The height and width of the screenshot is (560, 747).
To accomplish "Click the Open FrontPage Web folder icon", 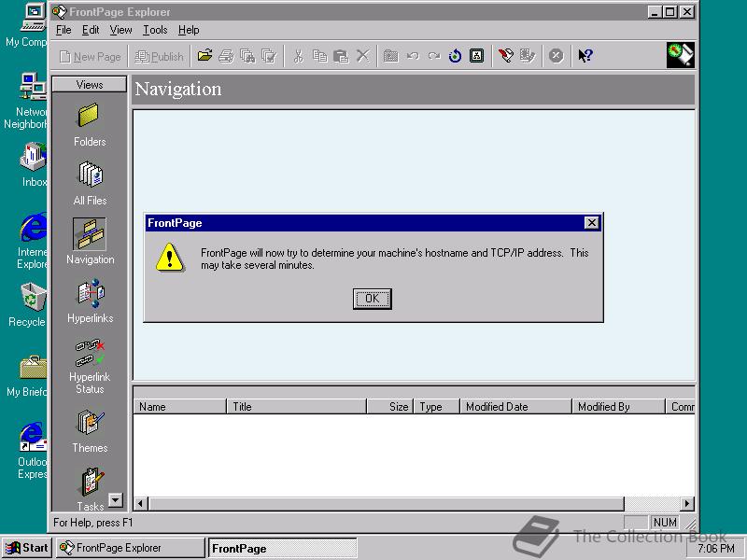I will point(204,56).
